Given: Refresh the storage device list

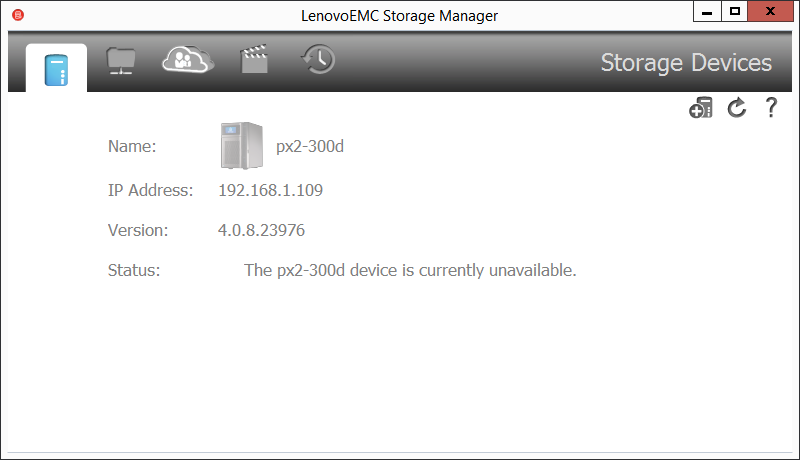Looking at the screenshot, I should pyautogui.click(x=737, y=109).
